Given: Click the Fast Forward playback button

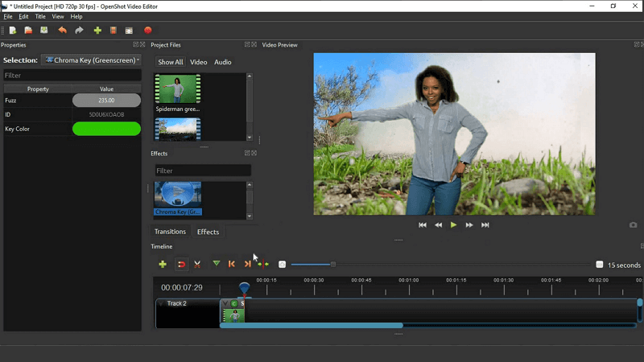Looking at the screenshot, I should (x=469, y=225).
